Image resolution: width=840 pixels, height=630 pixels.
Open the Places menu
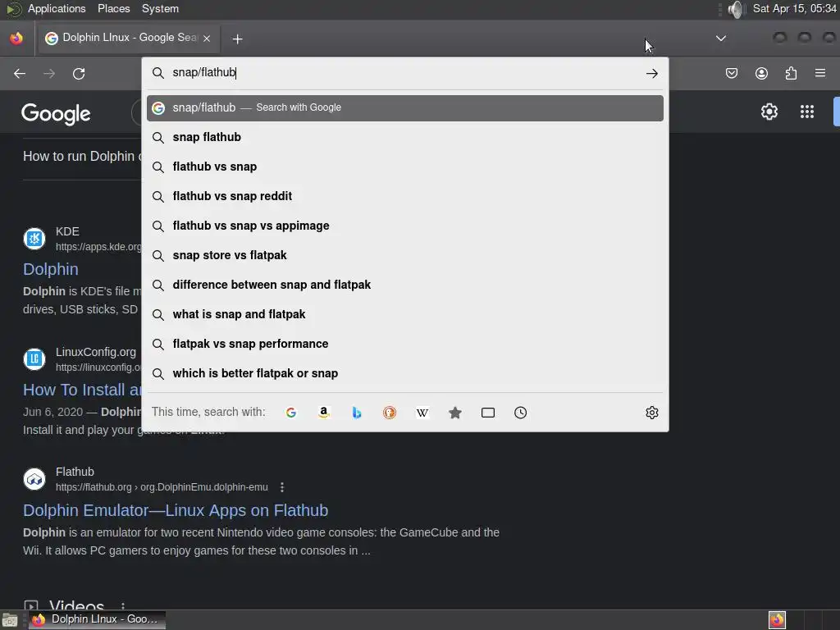[113, 8]
